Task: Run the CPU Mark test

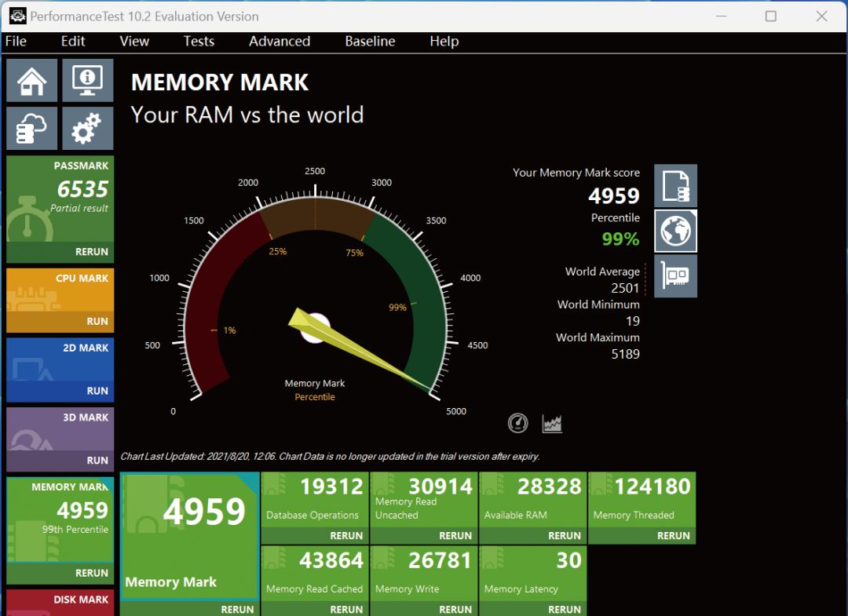Action: (60, 322)
